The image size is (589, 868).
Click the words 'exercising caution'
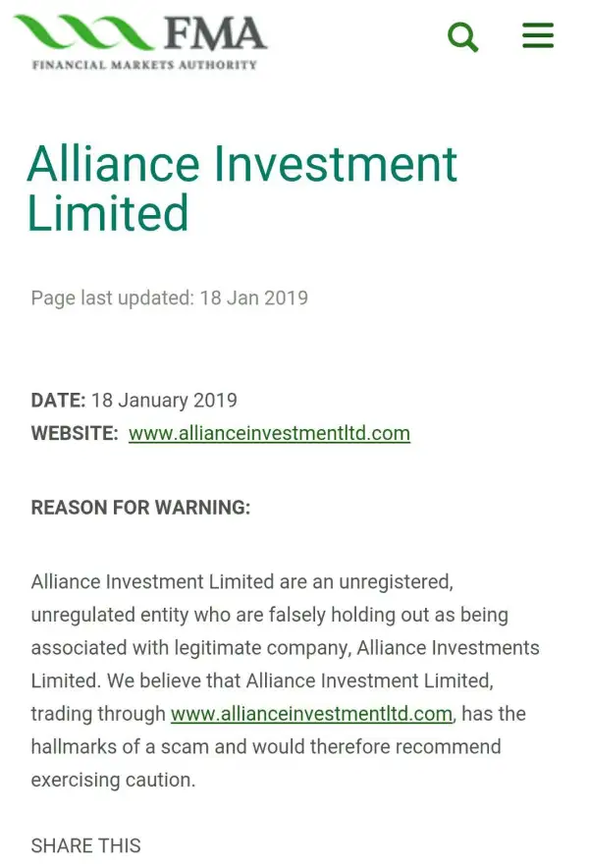coord(113,780)
